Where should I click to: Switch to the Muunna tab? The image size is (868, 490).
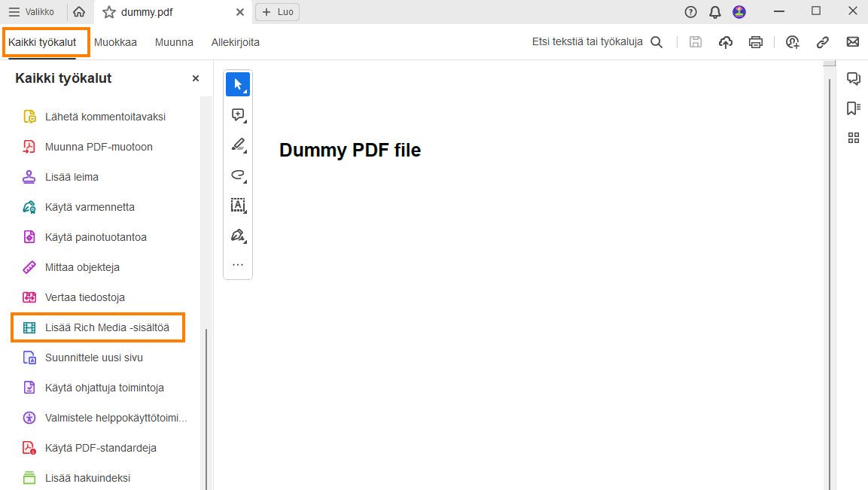click(x=174, y=42)
